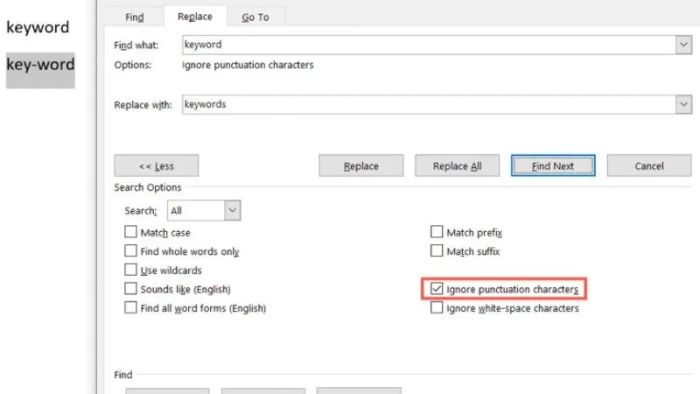Tick Find whole words only checkbox
Image resolution: width=700 pixels, height=394 pixels.
point(130,251)
